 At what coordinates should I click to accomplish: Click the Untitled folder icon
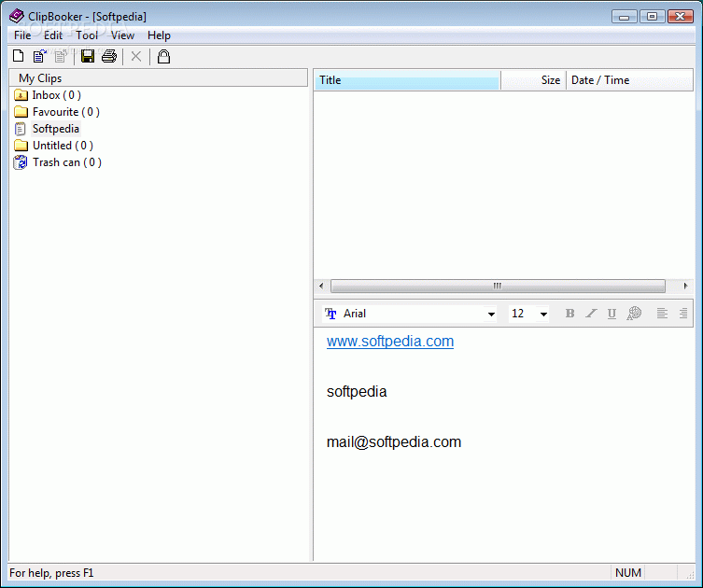[21, 146]
